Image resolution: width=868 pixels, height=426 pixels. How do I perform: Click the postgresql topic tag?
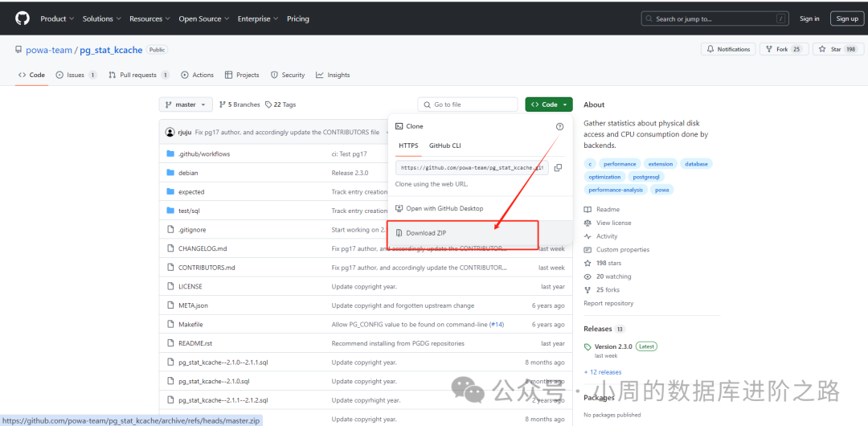pos(646,177)
